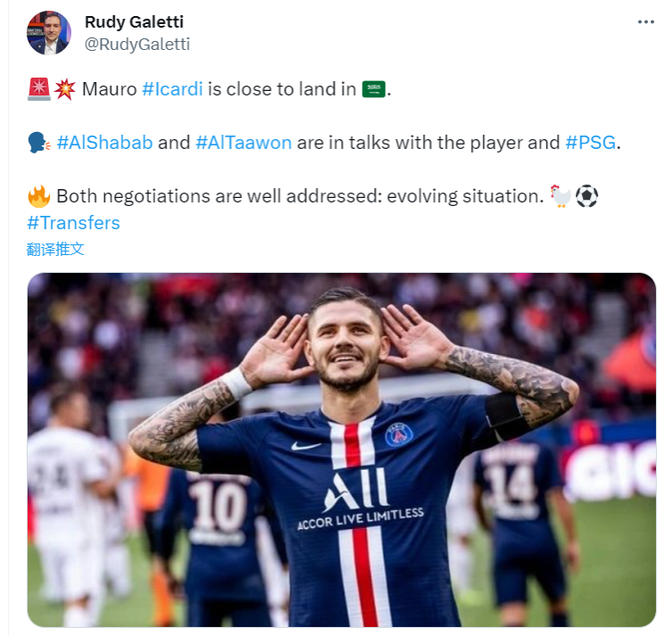Open the #Icardi hashtag
This screenshot has height=635, width=672.
172,89
